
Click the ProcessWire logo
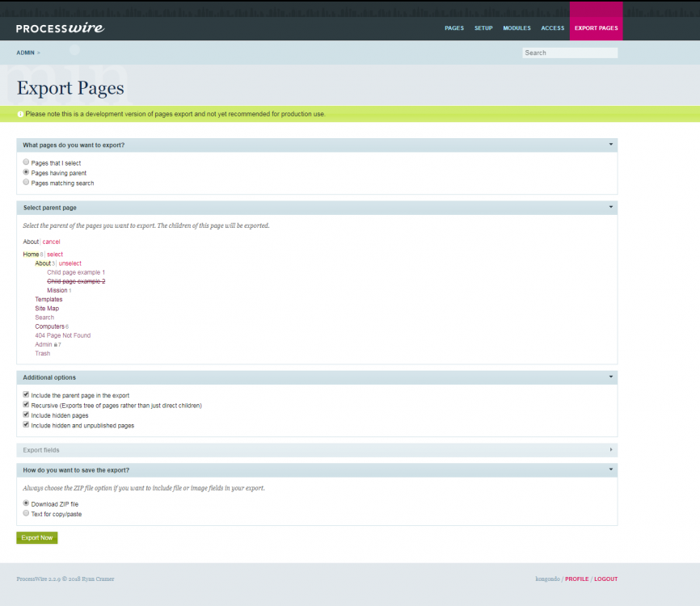(x=60, y=28)
